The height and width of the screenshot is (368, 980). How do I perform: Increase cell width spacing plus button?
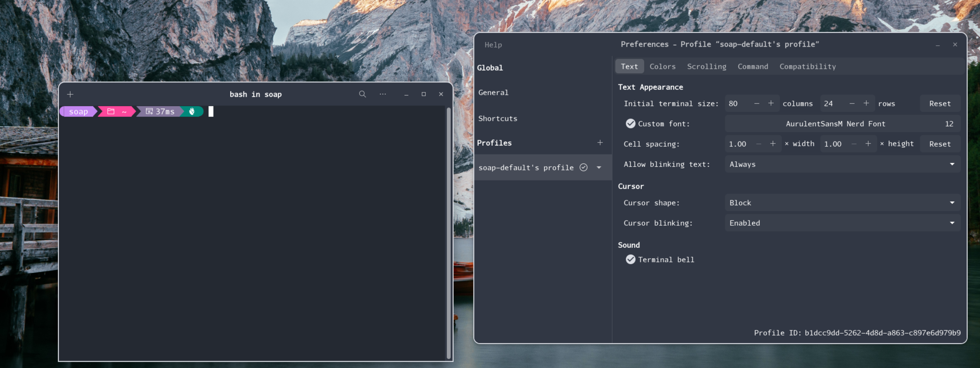tap(773, 144)
